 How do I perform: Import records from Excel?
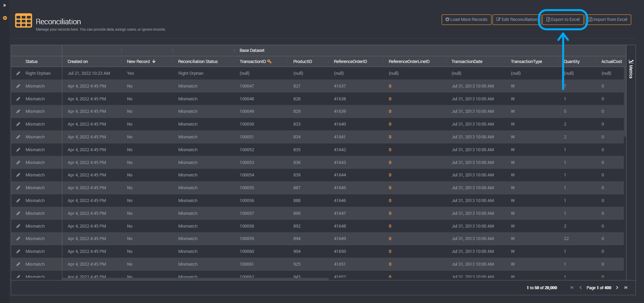pos(608,20)
